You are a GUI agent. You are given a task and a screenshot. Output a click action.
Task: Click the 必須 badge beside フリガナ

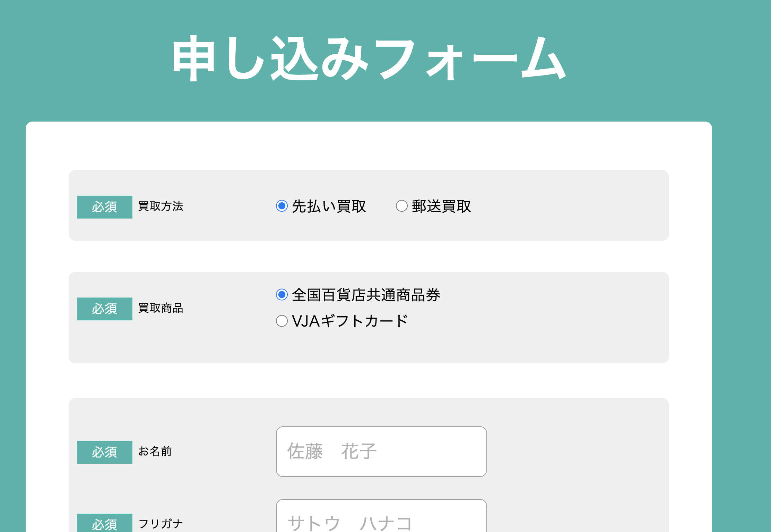pos(104,524)
